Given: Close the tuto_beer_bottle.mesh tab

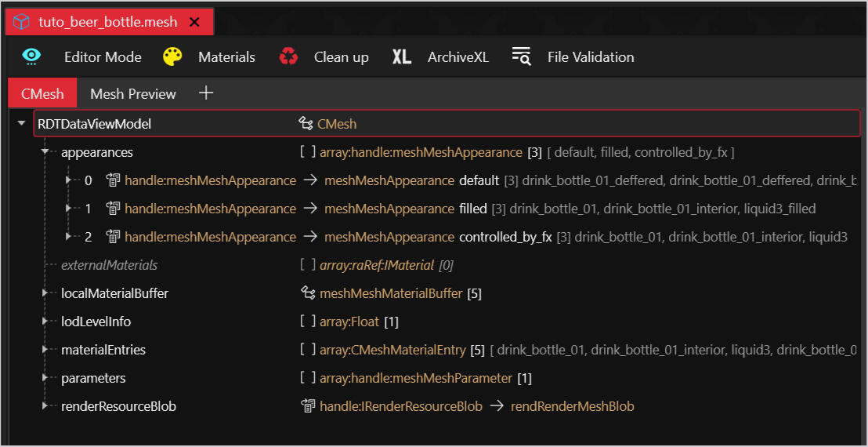Looking at the screenshot, I should pos(195,22).
